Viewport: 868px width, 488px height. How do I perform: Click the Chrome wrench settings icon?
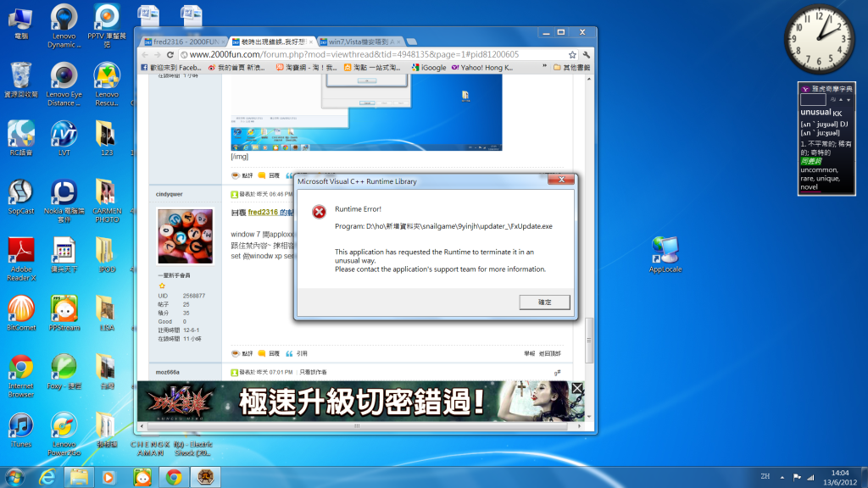[587, 54]
